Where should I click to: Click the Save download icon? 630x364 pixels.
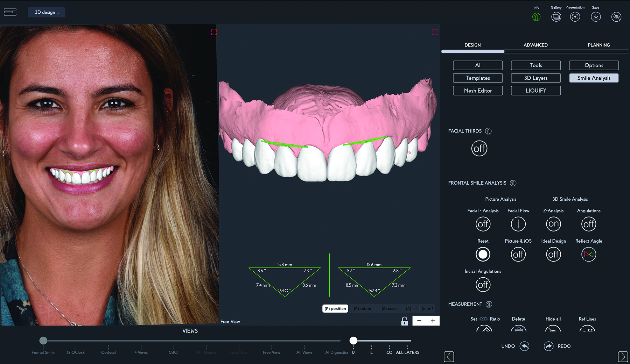pyautogui.click(x=596, y=17)
